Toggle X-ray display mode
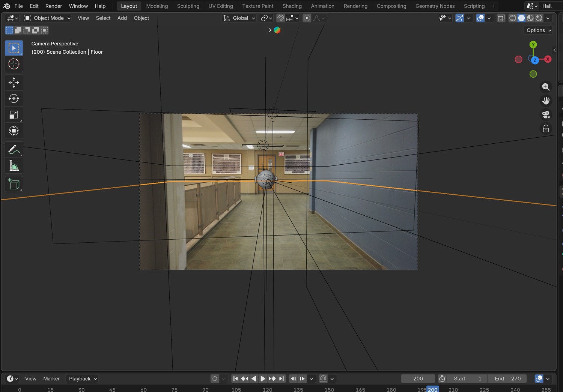The width and height of the screenshot is (563, 392). point(501,18)
